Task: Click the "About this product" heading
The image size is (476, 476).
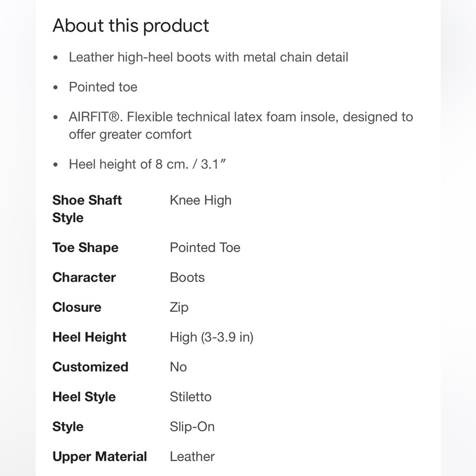Action: pos(131,26)
